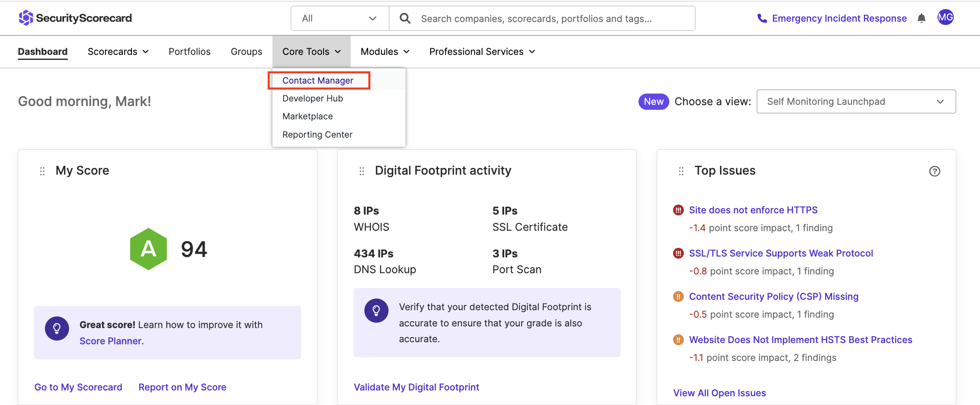The height and width of the screenshot is (405, 980).
Task: Open the notifications bell
Action: coord(921,18)
